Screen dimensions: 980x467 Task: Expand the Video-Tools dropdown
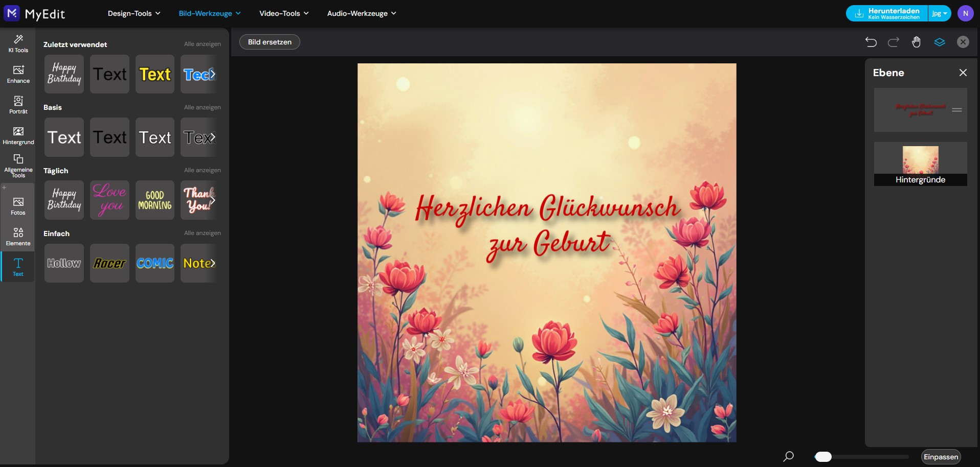pos(284,13)
